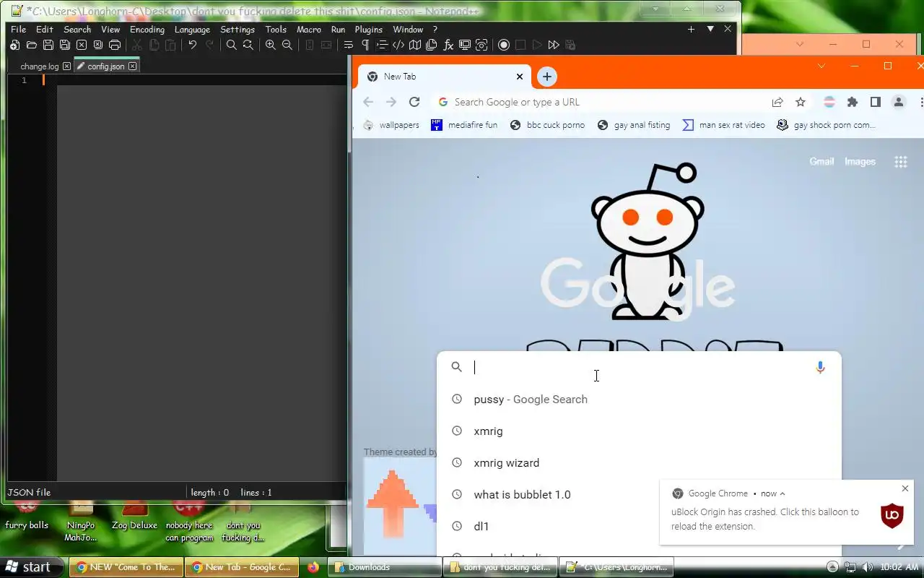Image resolution: width=924 pixels, height=578 pixels.
Task: Toggle the indent guide toolbar icon
Action: (381, 45)
